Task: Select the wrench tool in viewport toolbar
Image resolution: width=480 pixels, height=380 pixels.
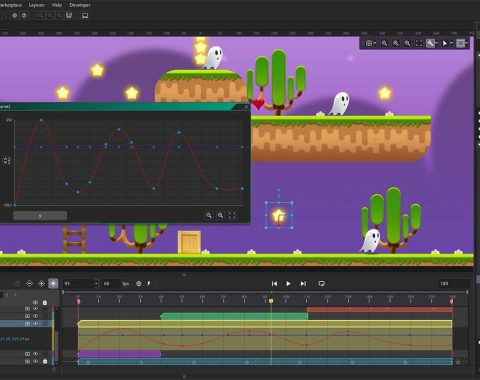Action: pyautogui.click(x=430, y=43)
